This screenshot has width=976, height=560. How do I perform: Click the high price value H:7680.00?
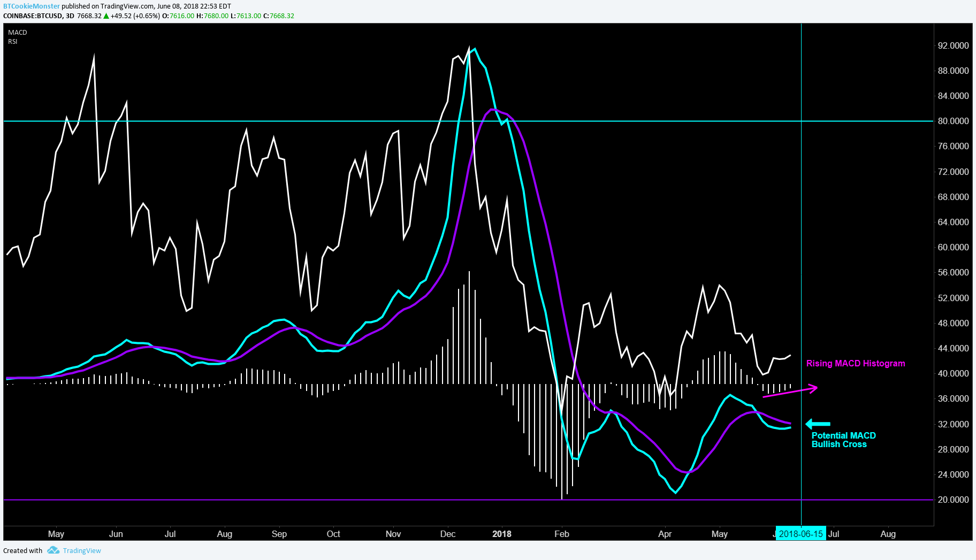click(212, 16)
